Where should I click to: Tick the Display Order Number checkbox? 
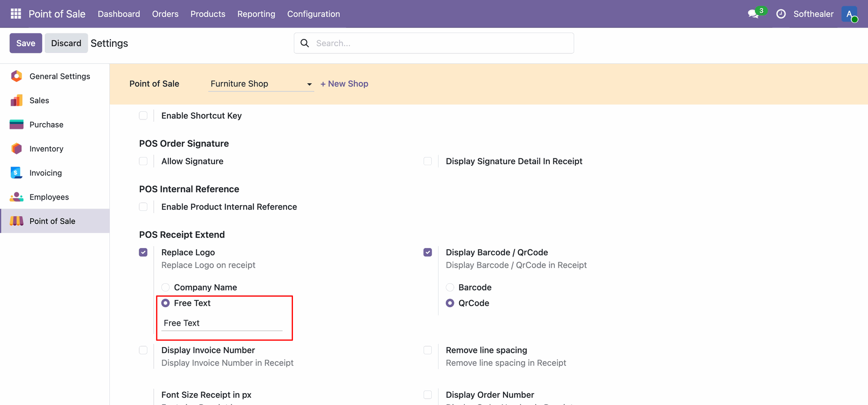(x=428, y=395)
